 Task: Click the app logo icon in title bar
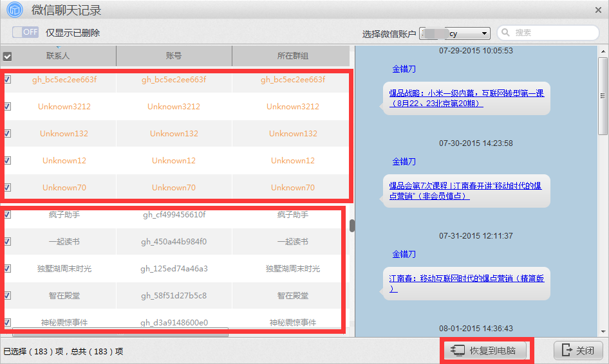click(15, 10)
